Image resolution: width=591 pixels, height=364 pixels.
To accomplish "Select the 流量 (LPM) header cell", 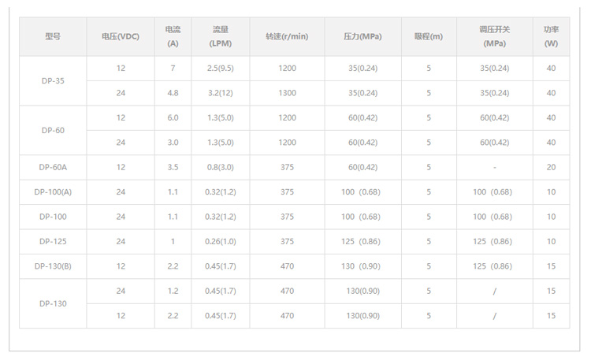I will click(220, 36).
